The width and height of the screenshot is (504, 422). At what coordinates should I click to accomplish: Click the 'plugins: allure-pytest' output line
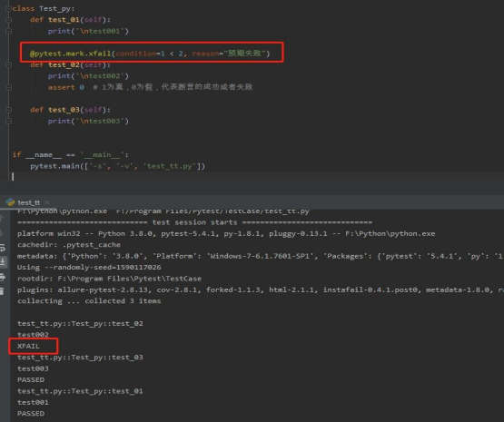point(260,290)
